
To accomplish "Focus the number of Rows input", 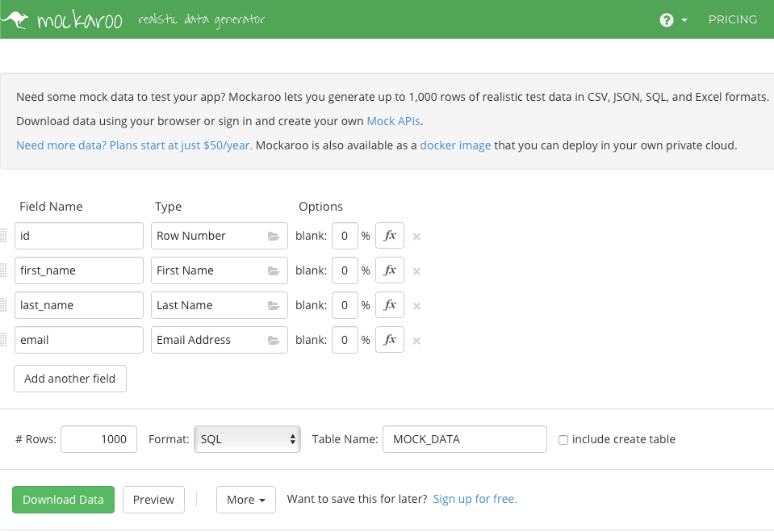I will click(98, 439).
